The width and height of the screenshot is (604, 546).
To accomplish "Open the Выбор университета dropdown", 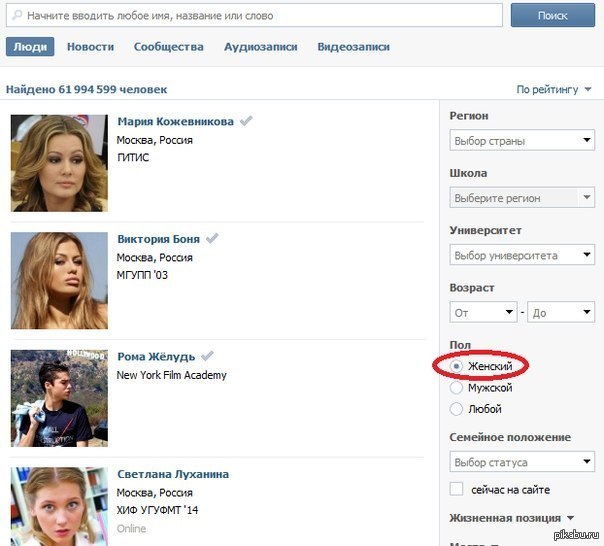I will point(522,255).
